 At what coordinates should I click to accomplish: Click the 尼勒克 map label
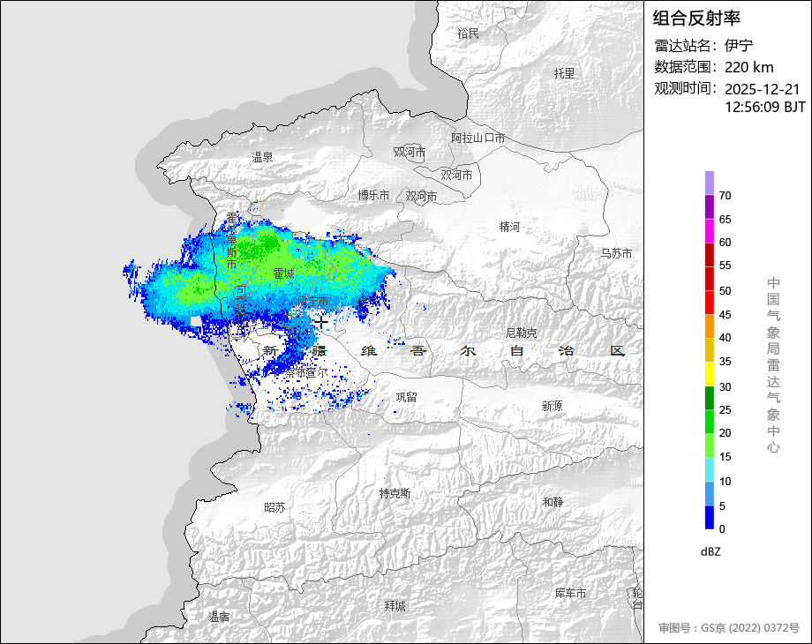coord(521,333)
